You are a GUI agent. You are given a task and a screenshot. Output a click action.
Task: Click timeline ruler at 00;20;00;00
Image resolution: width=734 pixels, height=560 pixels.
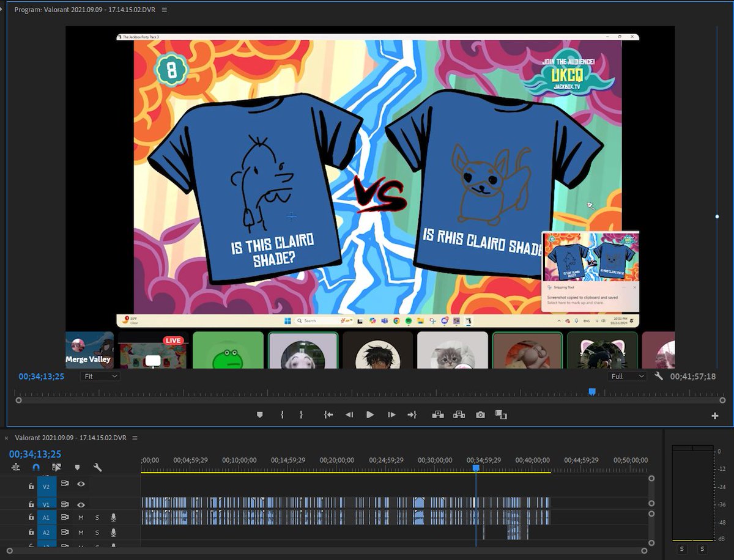pyautogui.click(x=337, y=460)
